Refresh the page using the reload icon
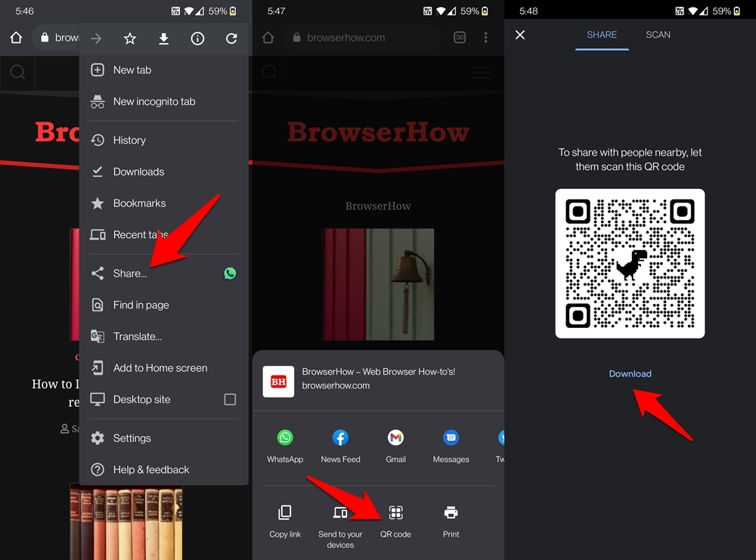Image resolution: width=756 pixels, height=560 pixels. click(x=231, y=37)
